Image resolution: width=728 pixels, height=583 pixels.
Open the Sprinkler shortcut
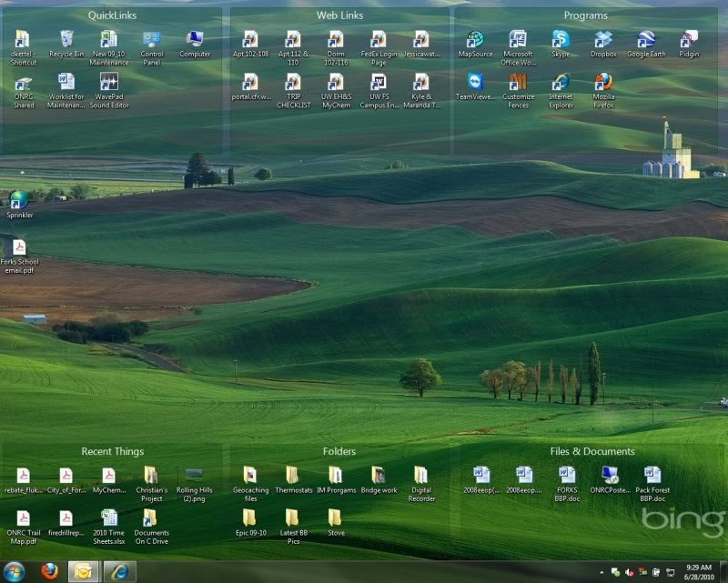coord(19,198)
